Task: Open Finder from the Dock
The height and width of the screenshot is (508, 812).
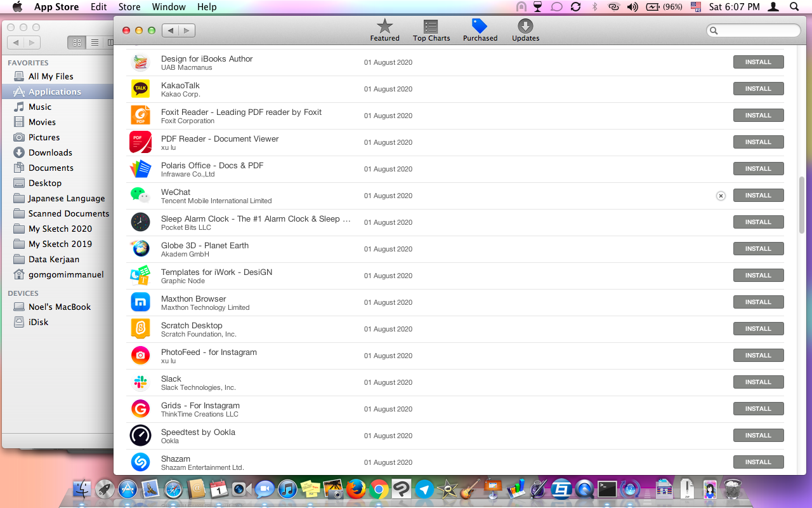Action: pos(82,490)
